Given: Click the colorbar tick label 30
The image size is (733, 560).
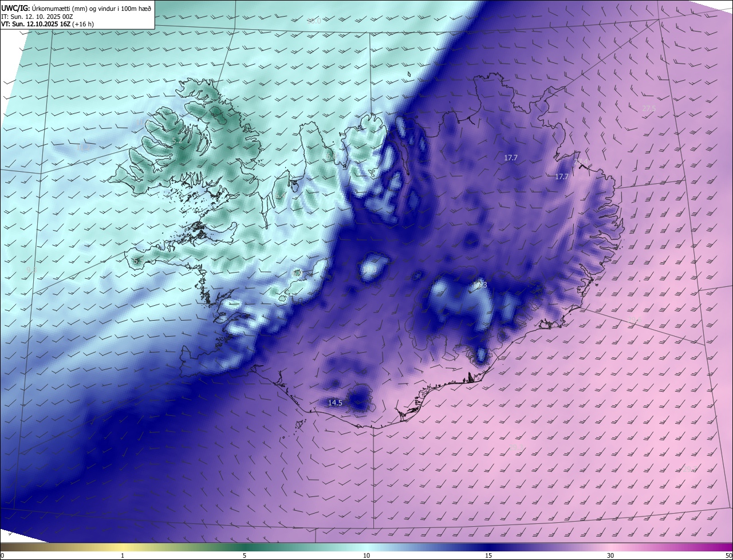Looking at the screenshot, I should 610,555.
